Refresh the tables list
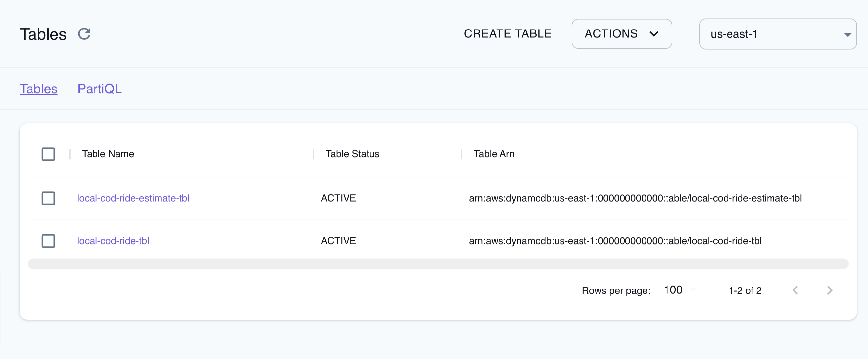Image resolution: width=868 pixels, height=359 pixels. tap(84, 34)
